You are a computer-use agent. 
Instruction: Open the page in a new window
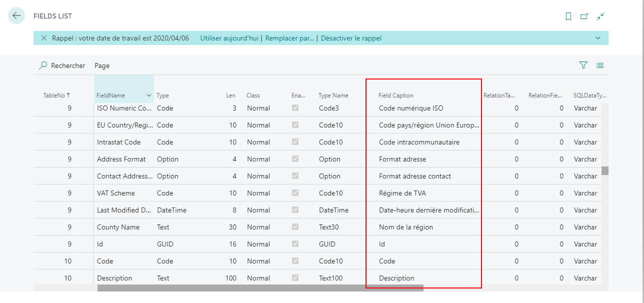(584, 16)
